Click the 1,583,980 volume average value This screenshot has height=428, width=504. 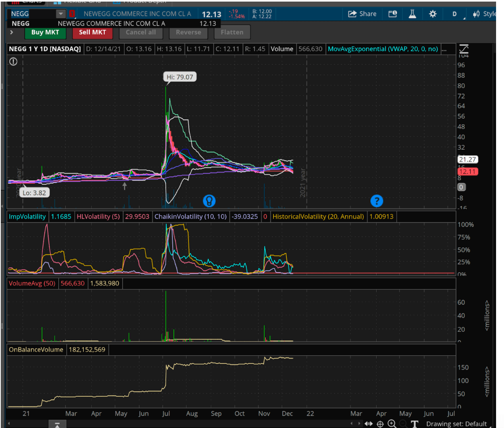tap(105, 283)
